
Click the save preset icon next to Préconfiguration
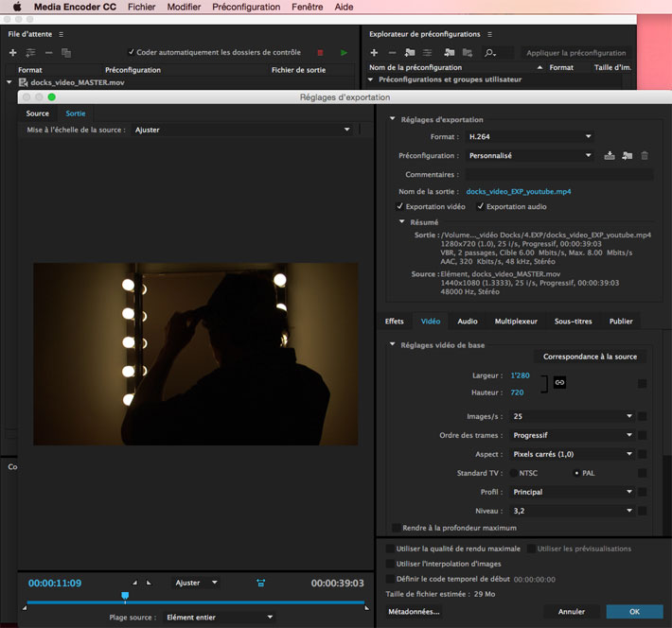[610, 155]
